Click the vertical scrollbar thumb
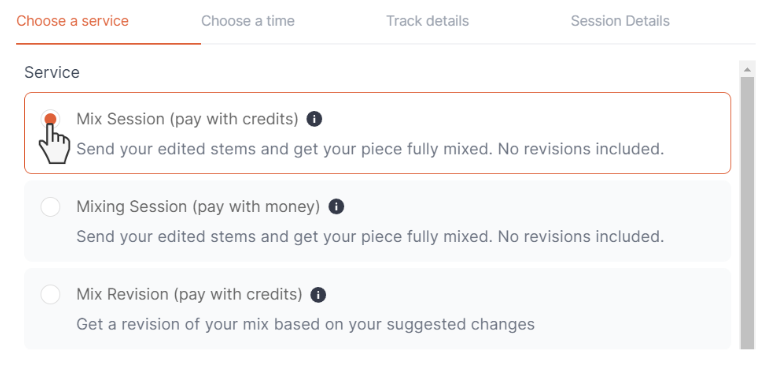The image size is (768, 372). point(747,213)
